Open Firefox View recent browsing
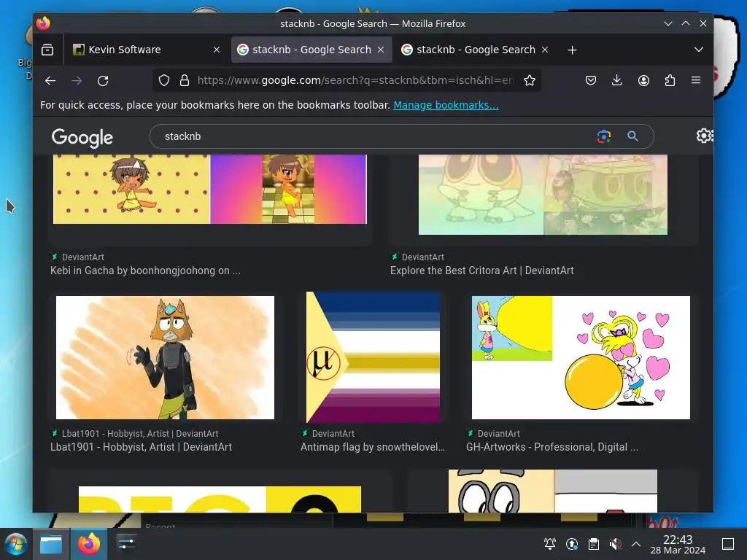This screenshot has height=560, width=747. (47, 50)
